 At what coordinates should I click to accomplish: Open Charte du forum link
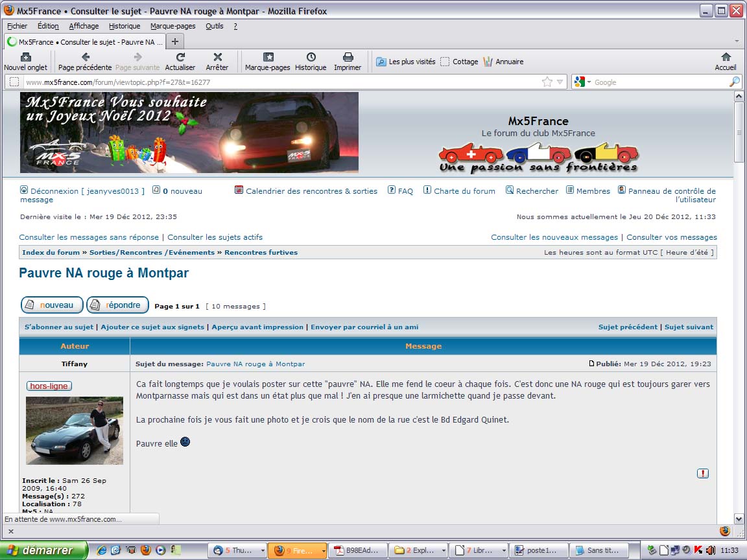click(464, 191)
